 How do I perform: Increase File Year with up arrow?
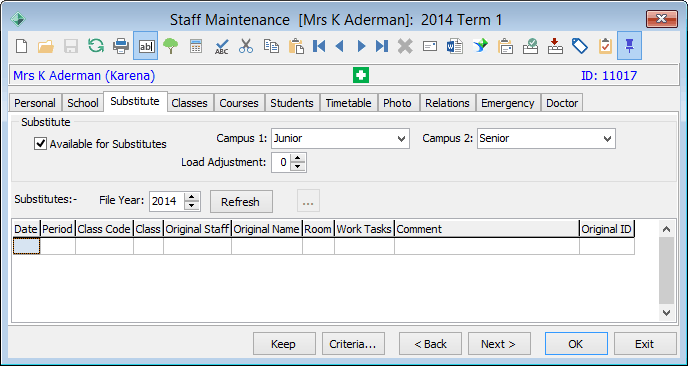pos(192,197)
